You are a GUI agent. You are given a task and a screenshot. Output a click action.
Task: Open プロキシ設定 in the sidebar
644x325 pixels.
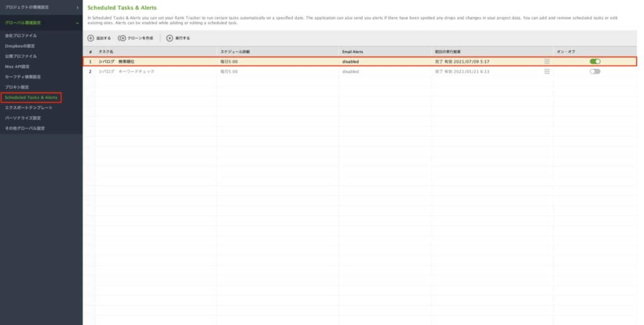[x=17, y=87]
